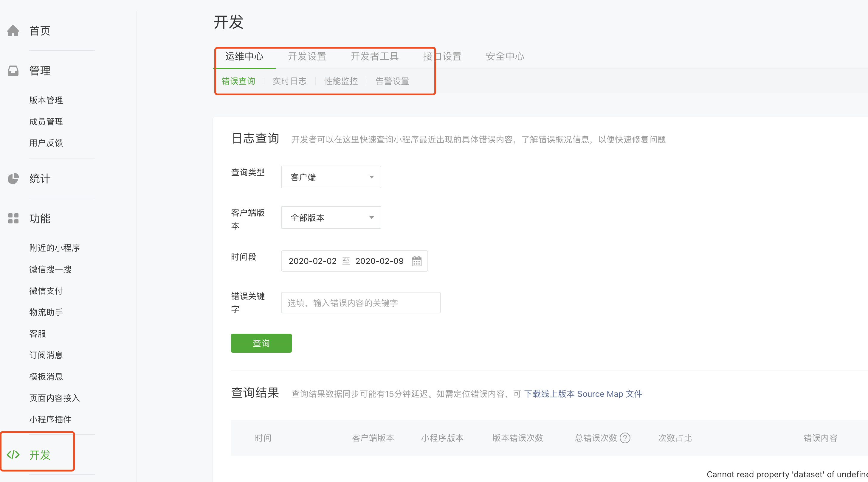Open the 实时日志 sub-tab
Viewport: 868px width, 482px height.
click(289, 81)
